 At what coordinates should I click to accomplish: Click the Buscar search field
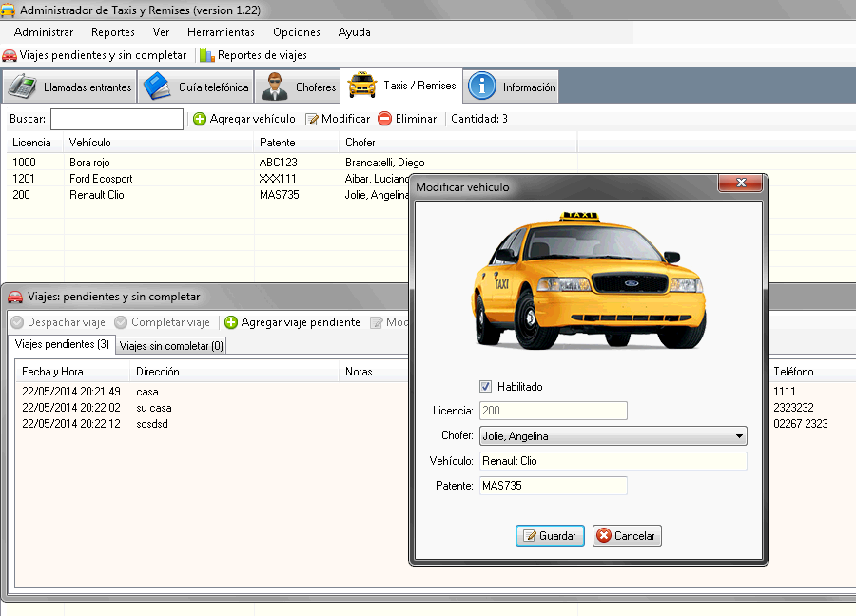coord(117,119)
